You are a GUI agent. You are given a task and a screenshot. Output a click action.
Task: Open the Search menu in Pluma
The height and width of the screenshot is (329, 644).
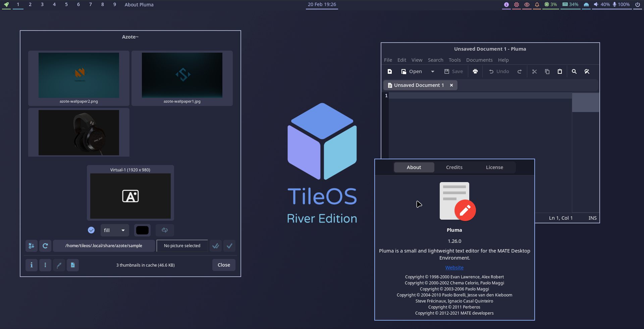point(435,60)
